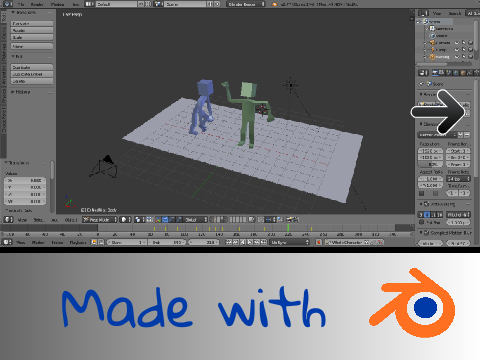Open the Render menu in top bar
480x360 pixels.
point(37,4)
